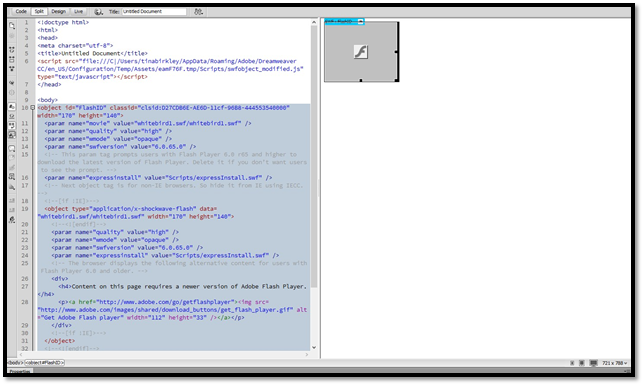Click the code pane scroll down arrow

coord(314,347)
